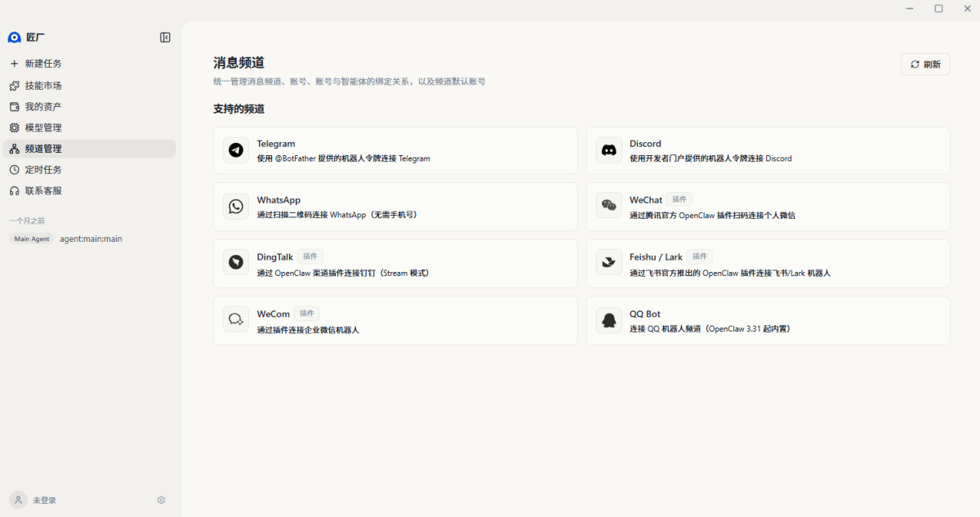The height and width of the screenshot is (517, 980).
Task: Click the Discord channel icon
Action: click(608, 150)
